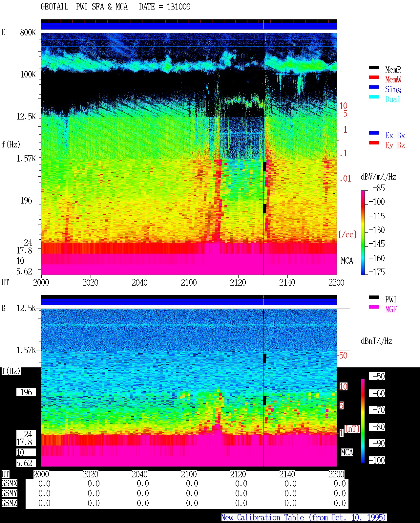This screenshot has height=523, width=420.
Task: Click the -85 value on the dBV color scale
Action: pos(379,188)
